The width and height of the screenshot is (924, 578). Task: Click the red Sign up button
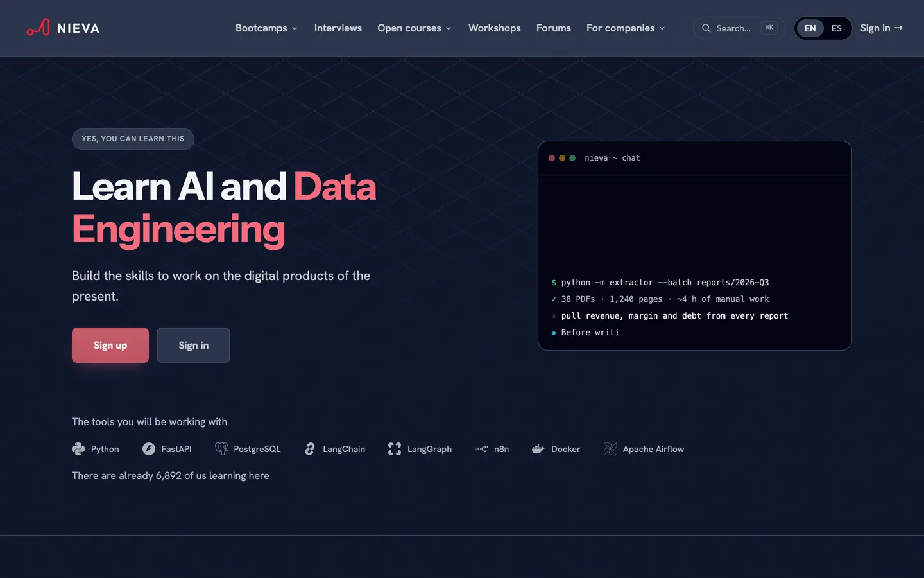tap(110, 346)
